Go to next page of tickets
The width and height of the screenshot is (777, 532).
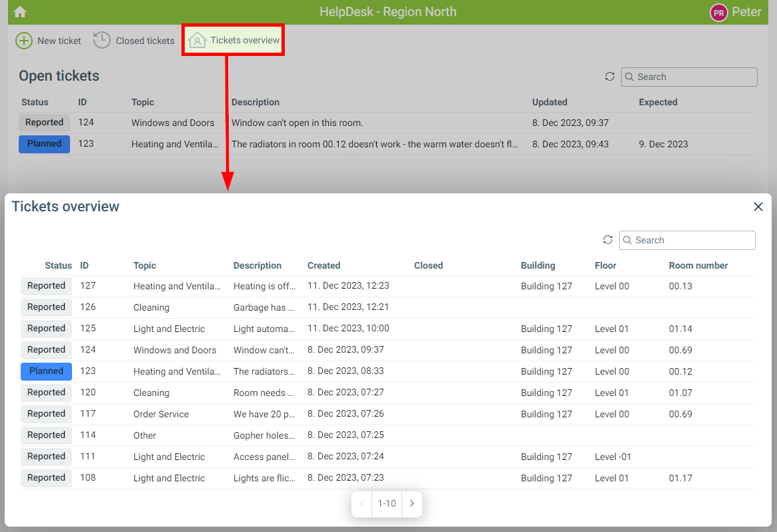point(412,503)
